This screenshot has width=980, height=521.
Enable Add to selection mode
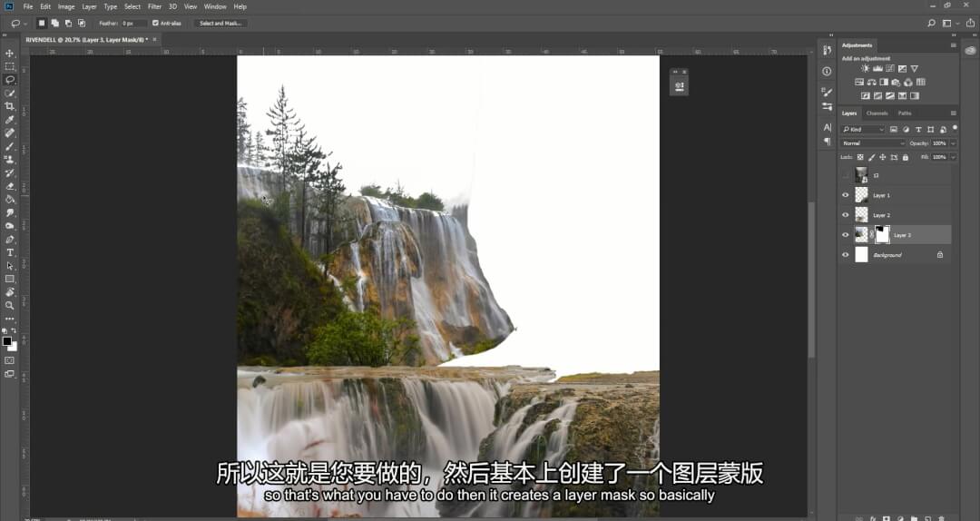pos(55,23)
